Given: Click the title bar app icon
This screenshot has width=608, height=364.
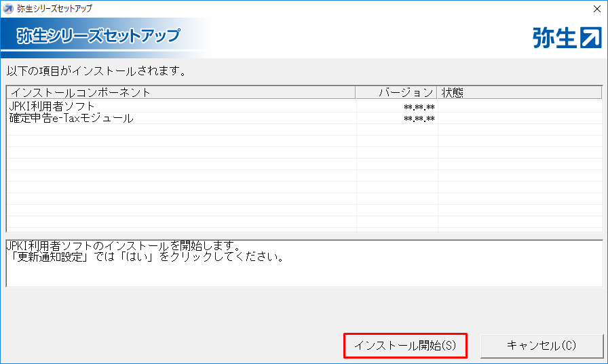Looking at the screenshot, I should pos(7,9).
